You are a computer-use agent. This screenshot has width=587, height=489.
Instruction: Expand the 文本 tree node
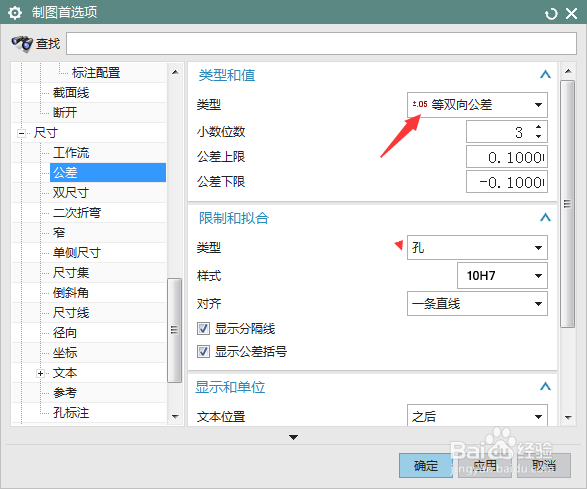pyautogui.click(x=40, y=373)
